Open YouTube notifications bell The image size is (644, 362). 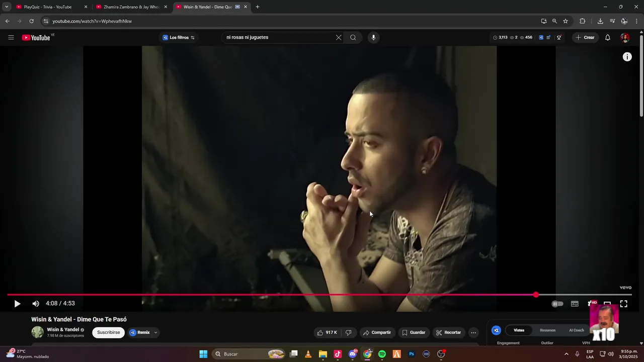coord(608,38)
